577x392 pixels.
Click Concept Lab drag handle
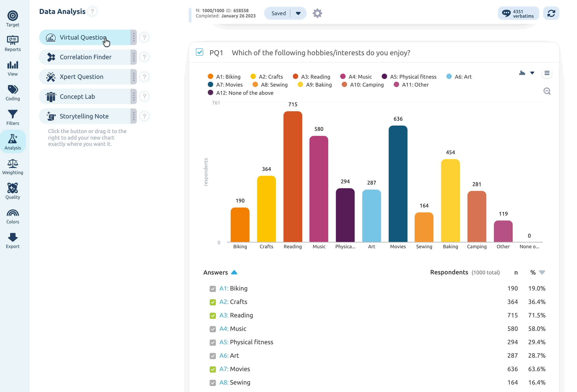[x=134, y=97]
